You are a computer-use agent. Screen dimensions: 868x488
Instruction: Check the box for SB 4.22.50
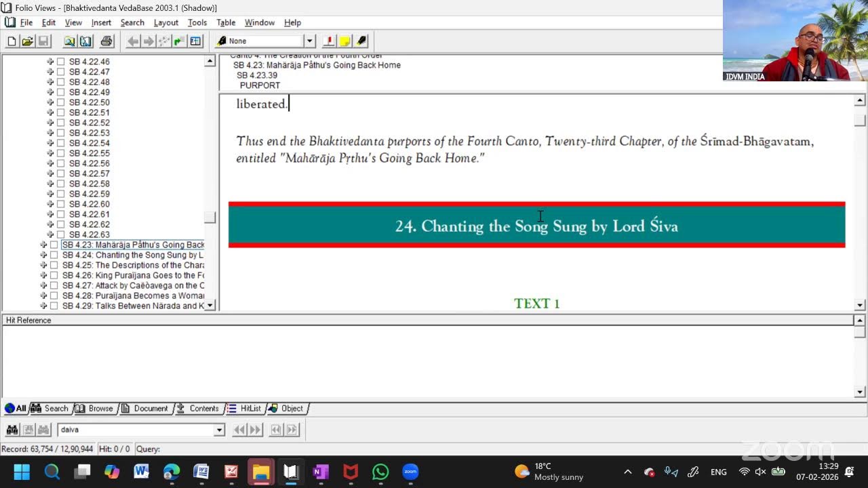coord(60,102)
